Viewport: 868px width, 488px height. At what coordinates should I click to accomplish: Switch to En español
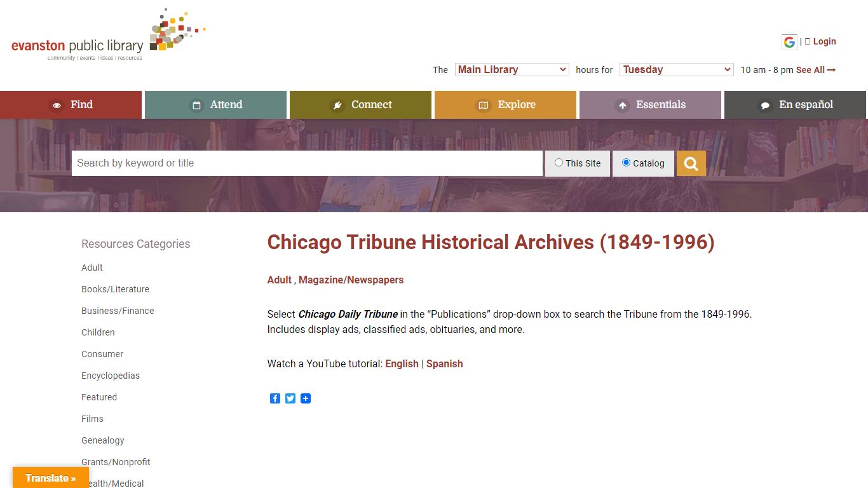795,105
